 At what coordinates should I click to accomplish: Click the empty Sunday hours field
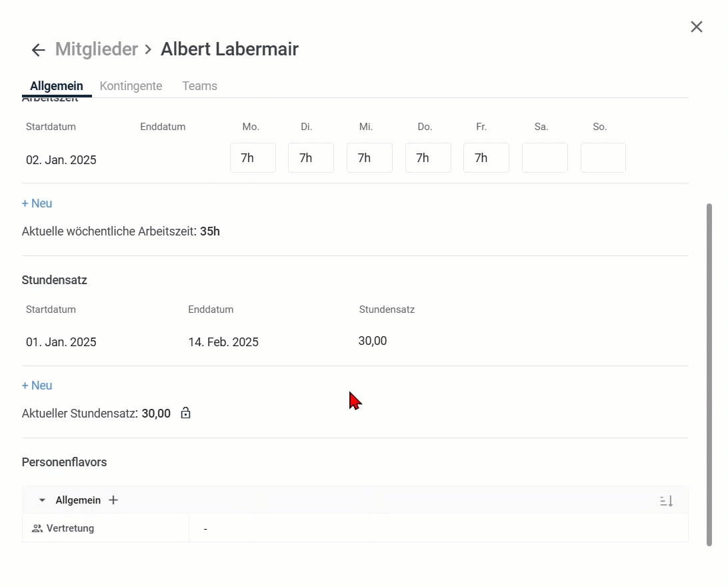[x=603, y=158]
